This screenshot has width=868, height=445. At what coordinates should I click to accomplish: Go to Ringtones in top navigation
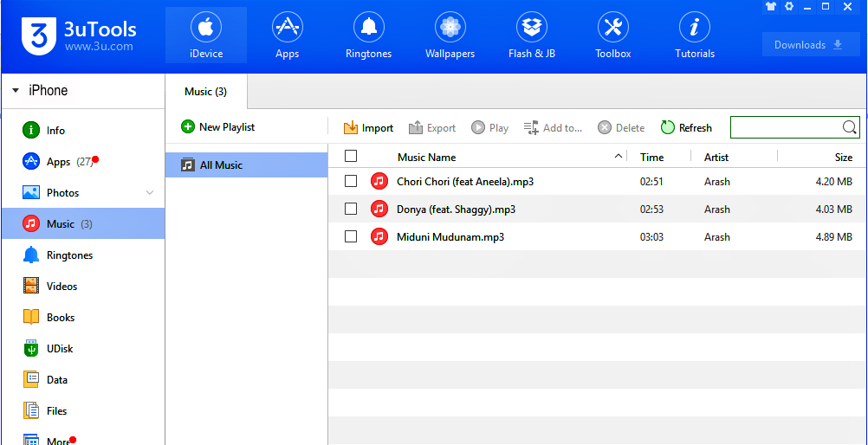pos(369,35)
